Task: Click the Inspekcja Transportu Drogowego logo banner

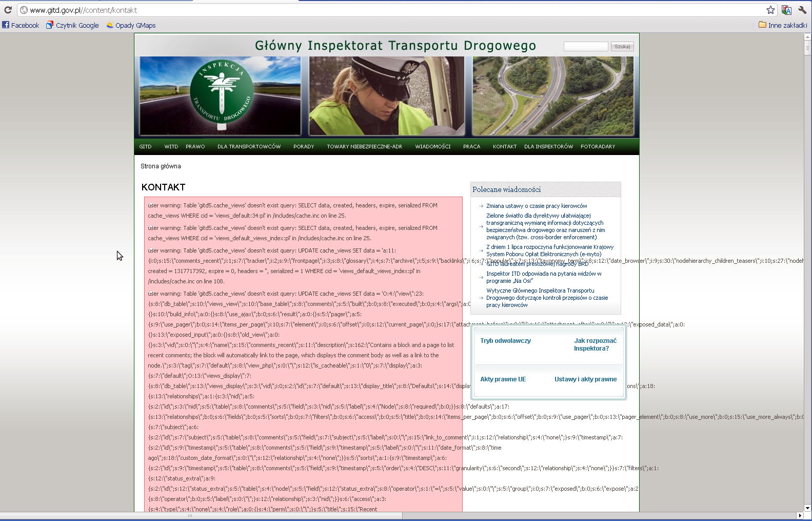Action: pos(221,96)
